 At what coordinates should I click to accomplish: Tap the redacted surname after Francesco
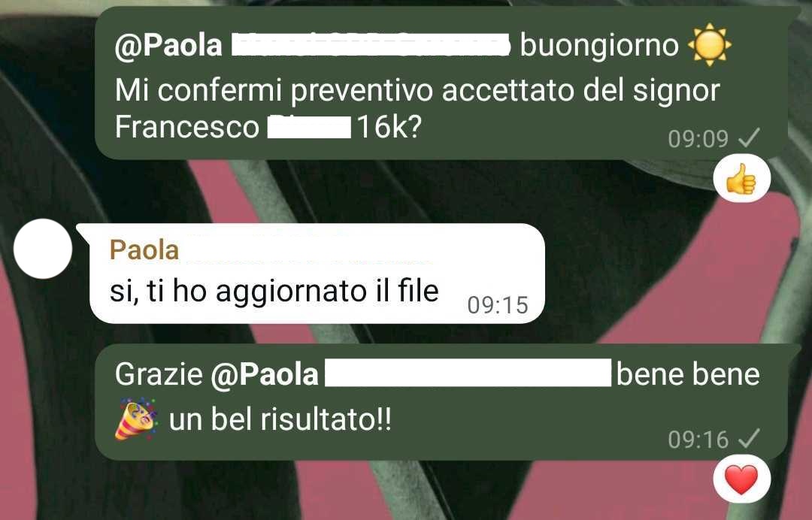coord(310,127)
